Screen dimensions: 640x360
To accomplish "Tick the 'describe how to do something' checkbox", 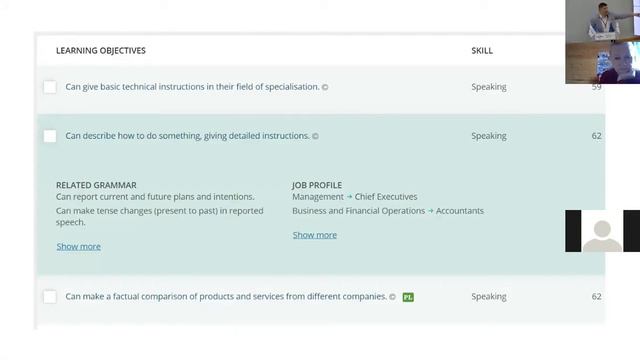I will (50, 136).
